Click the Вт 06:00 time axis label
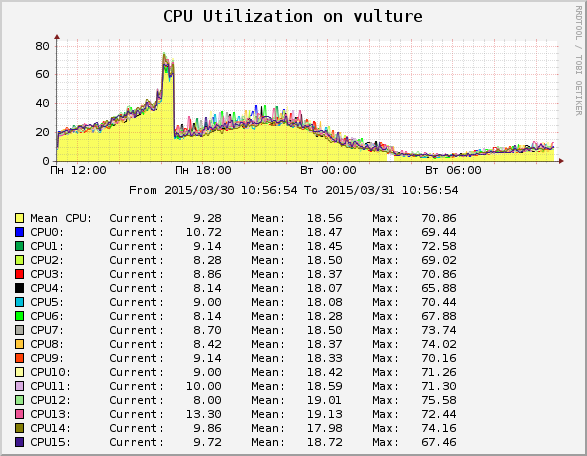This screenshot has height=456, width=587. [x=453, y=171]
